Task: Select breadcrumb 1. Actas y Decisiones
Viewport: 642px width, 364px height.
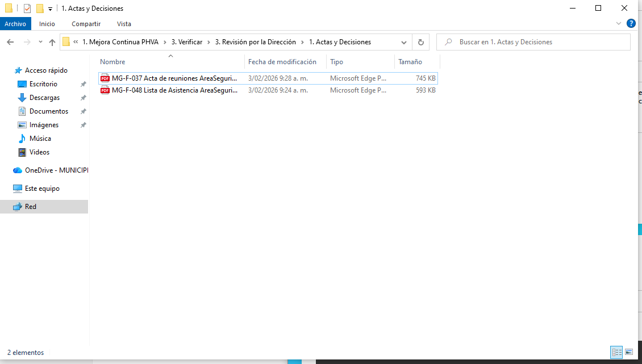Action: [340, 42]
